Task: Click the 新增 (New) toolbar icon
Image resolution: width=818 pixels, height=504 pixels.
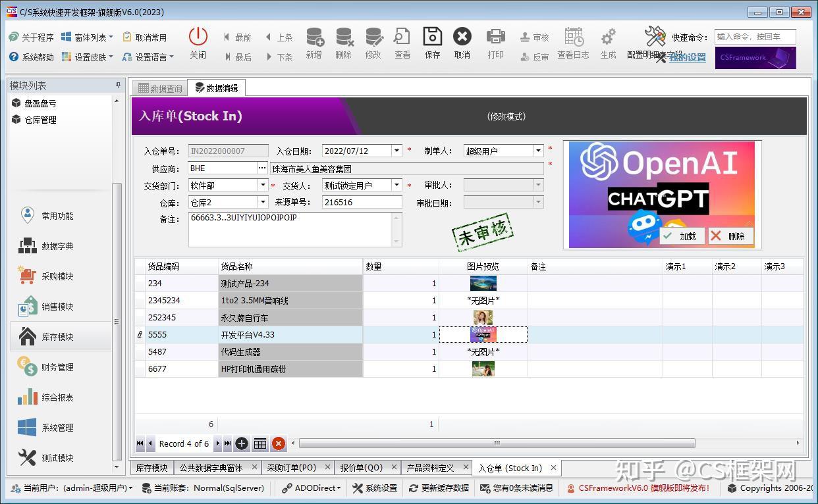Action: click(314, 43)
